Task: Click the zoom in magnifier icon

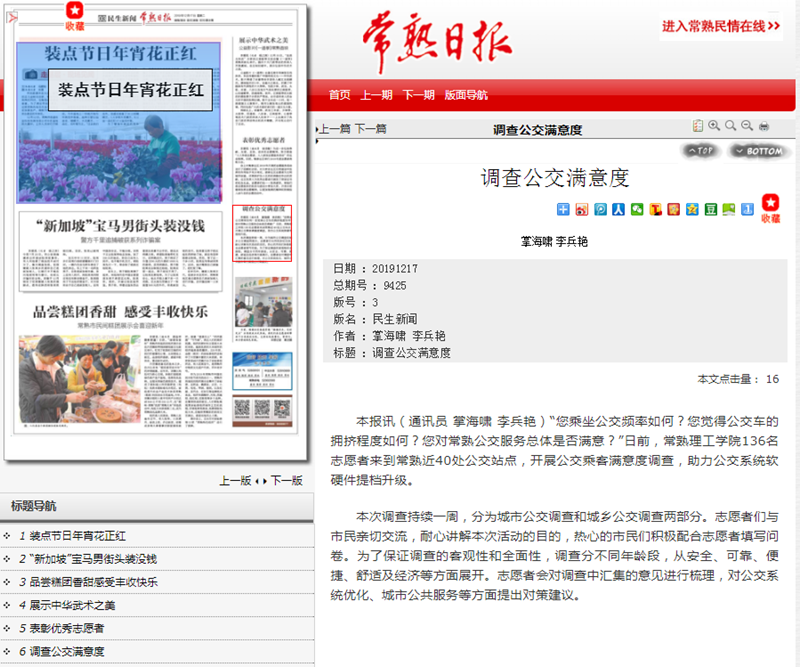Action: pyautogui.click(x=714, y=126)
